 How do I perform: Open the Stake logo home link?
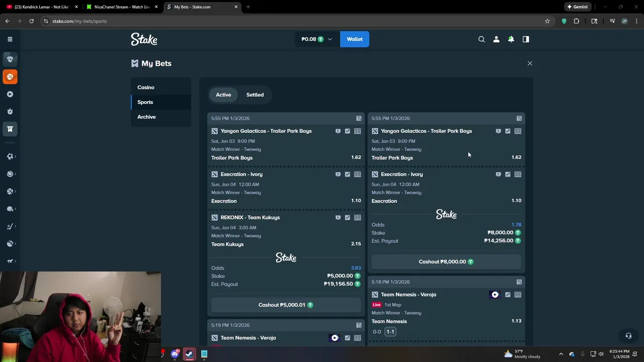(144, 39)
